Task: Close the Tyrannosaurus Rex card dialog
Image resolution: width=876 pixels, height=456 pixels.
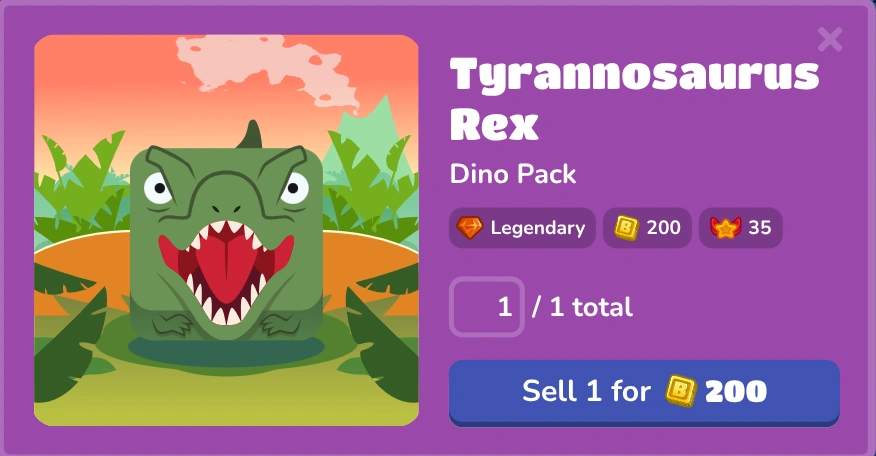Action: click(830, 40)
